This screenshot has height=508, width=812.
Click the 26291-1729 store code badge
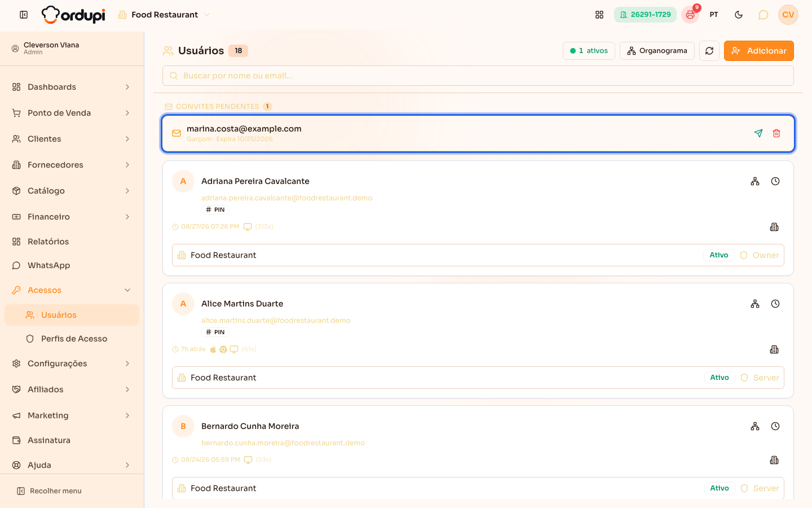coord(645,15)
